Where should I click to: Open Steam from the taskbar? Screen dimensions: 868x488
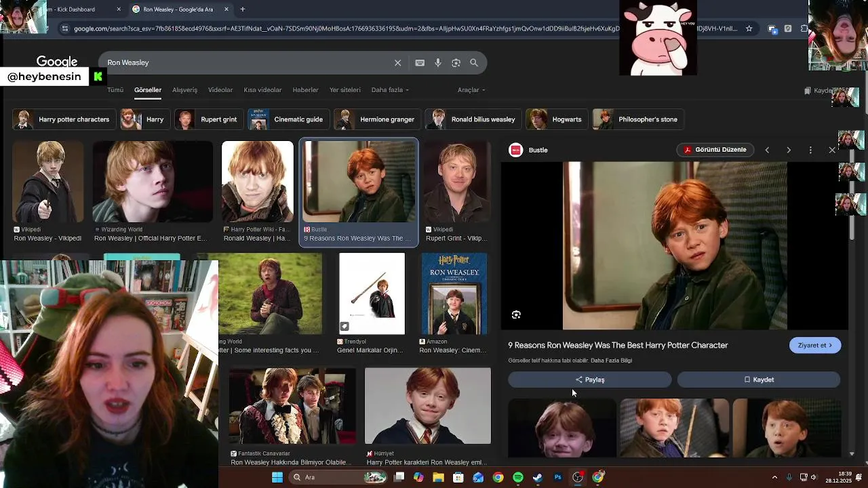[538, 477]
